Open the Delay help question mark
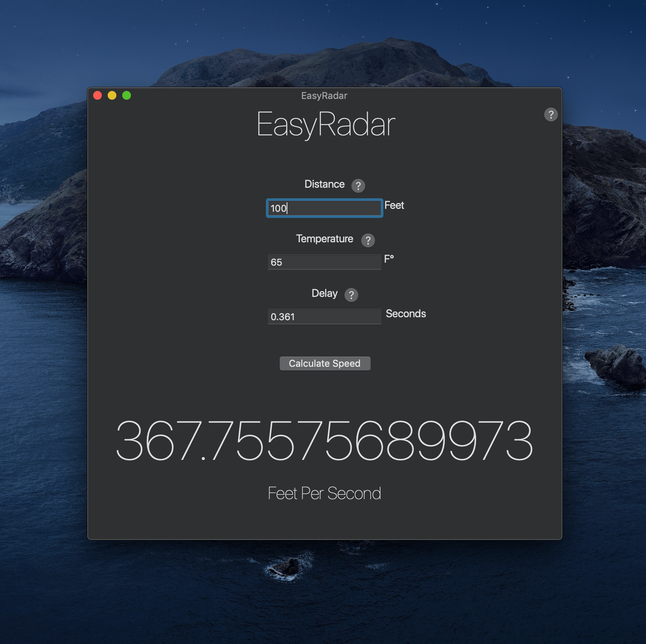 pos(351,295)
